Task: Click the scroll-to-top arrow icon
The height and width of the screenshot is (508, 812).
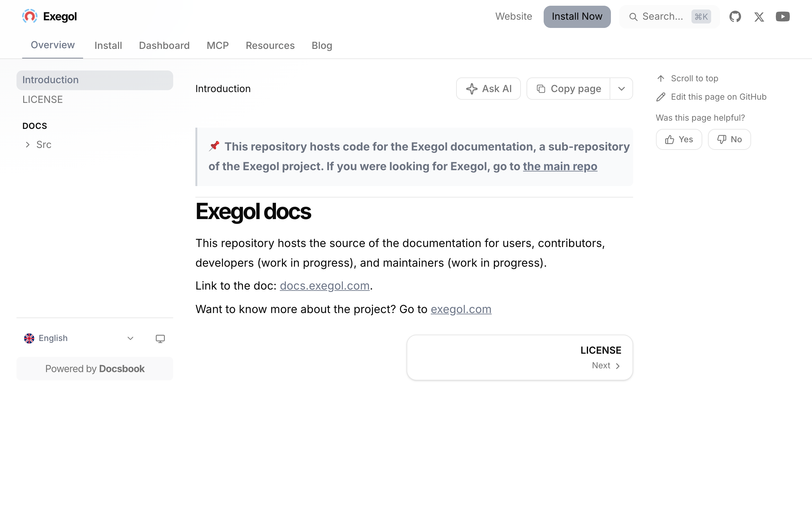Action: pos(661,78)
